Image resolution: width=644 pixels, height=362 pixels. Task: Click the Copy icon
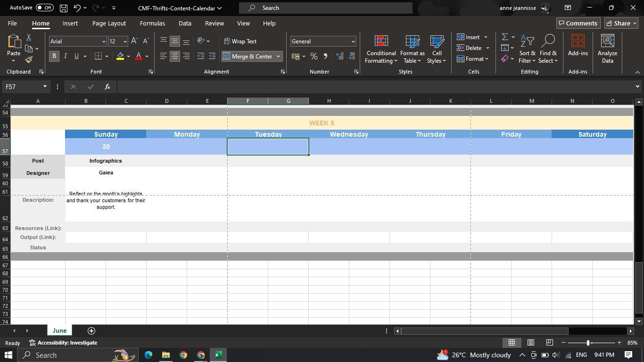(x=29, y=49)
